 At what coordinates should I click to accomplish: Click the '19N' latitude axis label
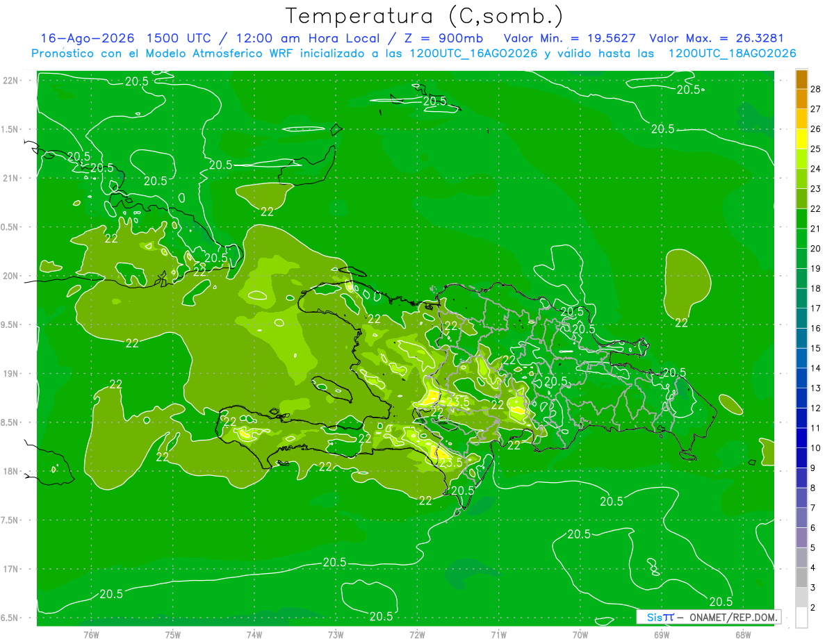coord(10,374)
